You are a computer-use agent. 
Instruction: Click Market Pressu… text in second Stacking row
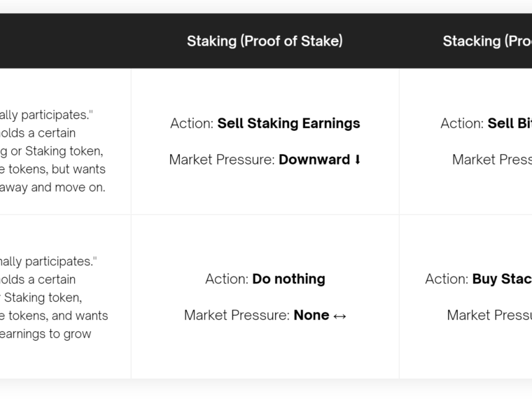(489, 315)
